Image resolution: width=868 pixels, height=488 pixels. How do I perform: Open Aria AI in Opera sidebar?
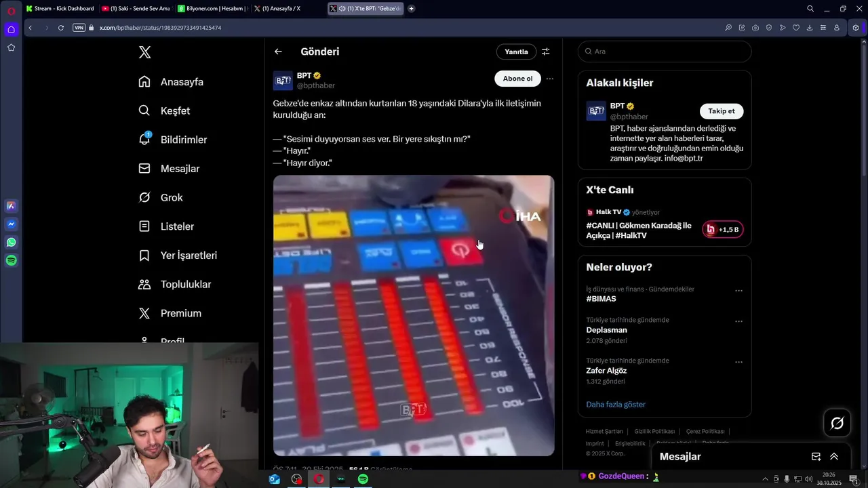tap(11, 206)
